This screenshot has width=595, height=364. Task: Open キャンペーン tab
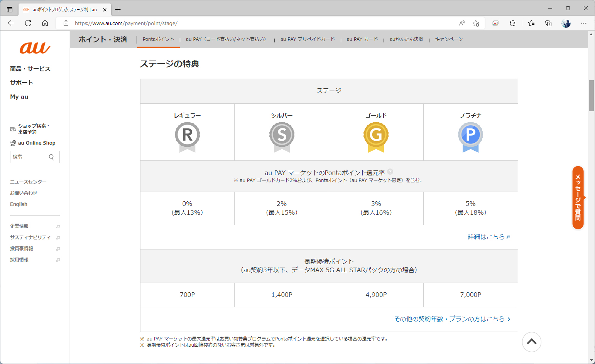pyautogui.click(x=449, y=39)
